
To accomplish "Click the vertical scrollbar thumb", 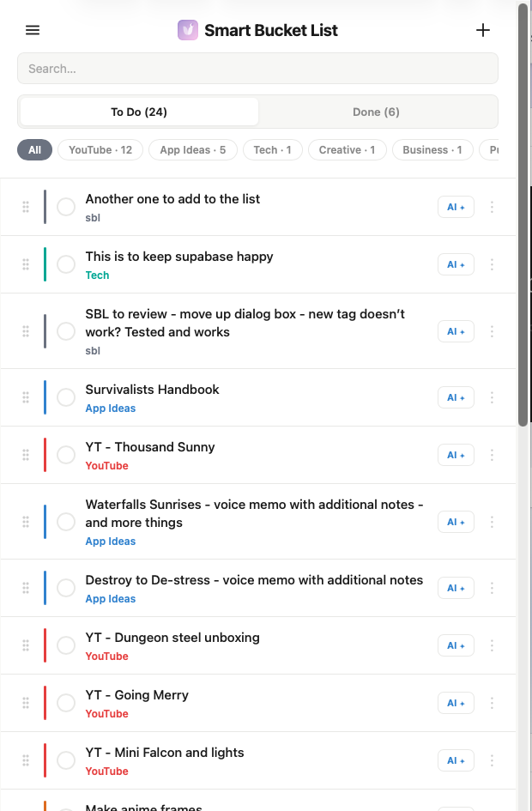I will (x=523, y=215).
